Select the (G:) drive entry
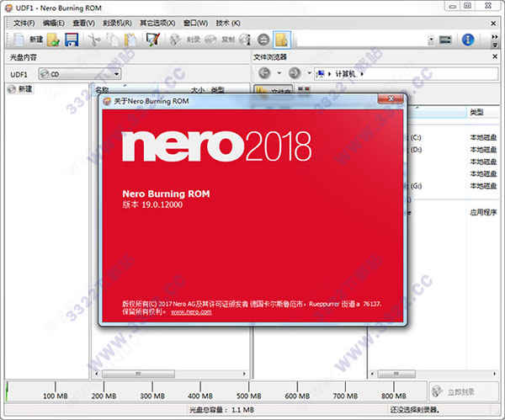Screen dimensions: 505x420 416,186
